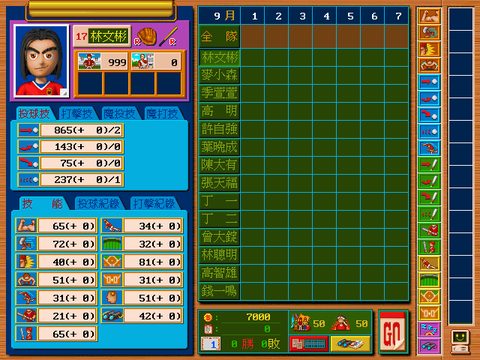Choose the blue sinker pitching drill icon
The image size is (480, 360).
(429, 115)
